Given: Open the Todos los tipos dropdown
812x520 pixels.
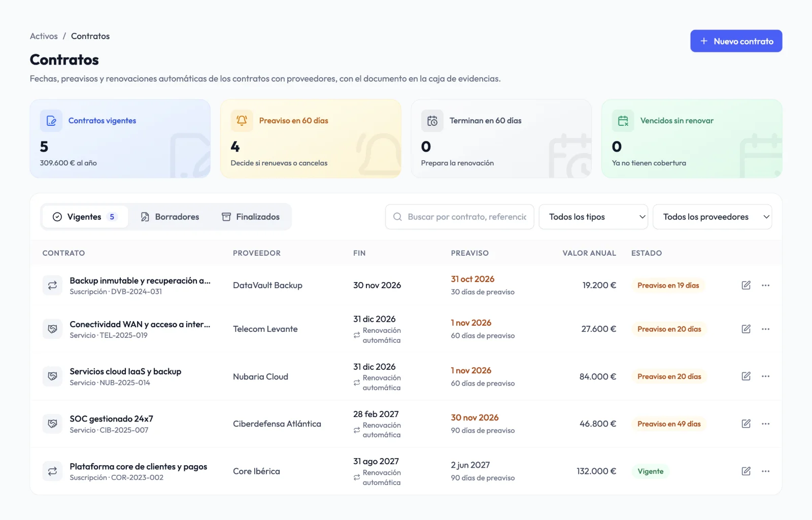Looking at the screenshot, I should click(593, 217).
